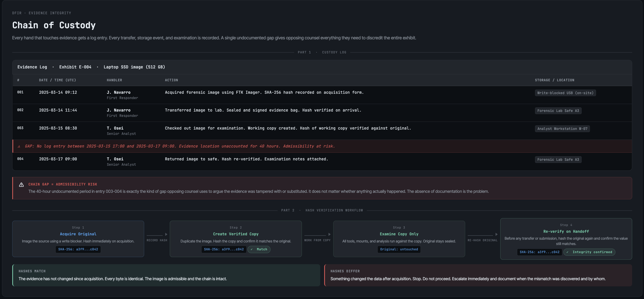Click entry number 004
Screen dimensions: 644x299
pyautogui.click(x=20, y=159)
